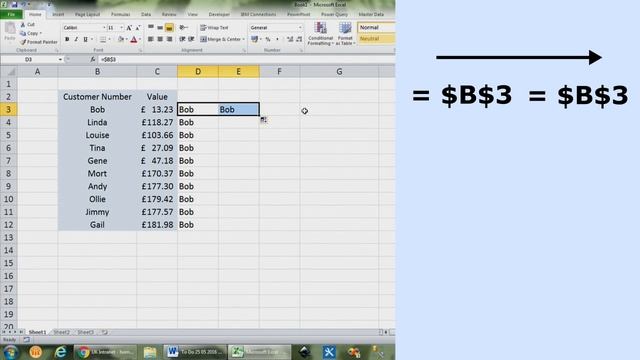The height and width of the screenshot is (360, 640).
Task: Click the Name Box showing D3
Action: (x=29, y=60)
